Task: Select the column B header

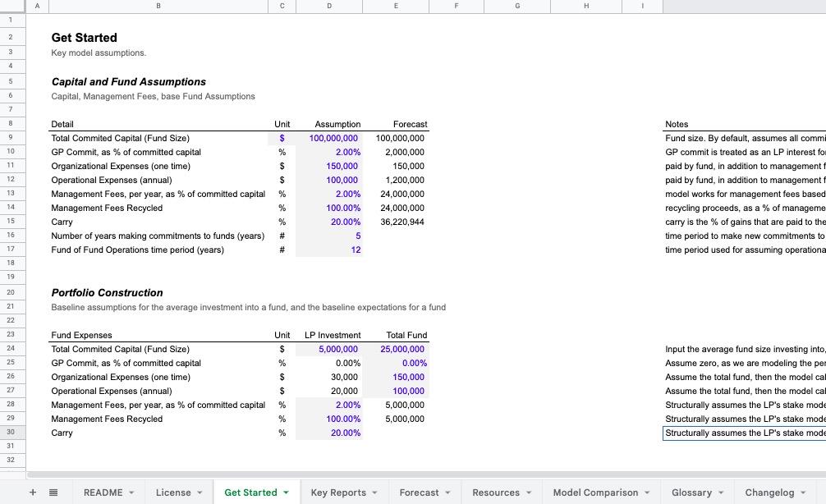Action: (x=158, y=6)
